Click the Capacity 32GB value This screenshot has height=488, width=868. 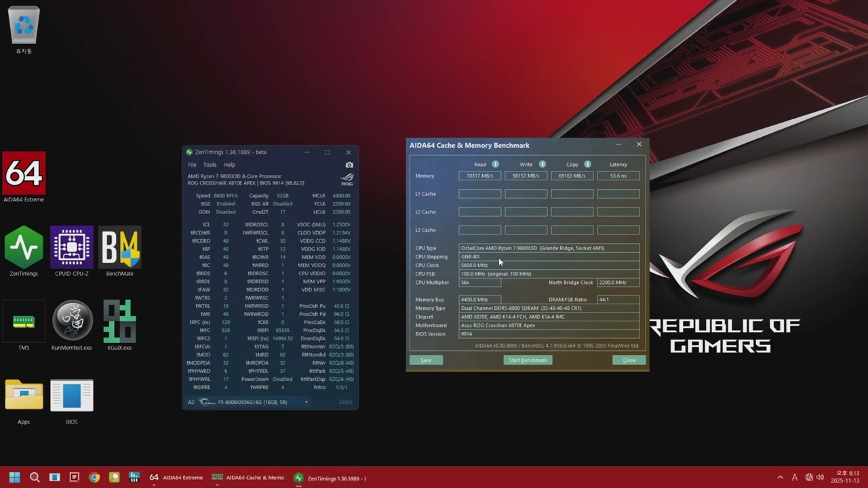282,195
